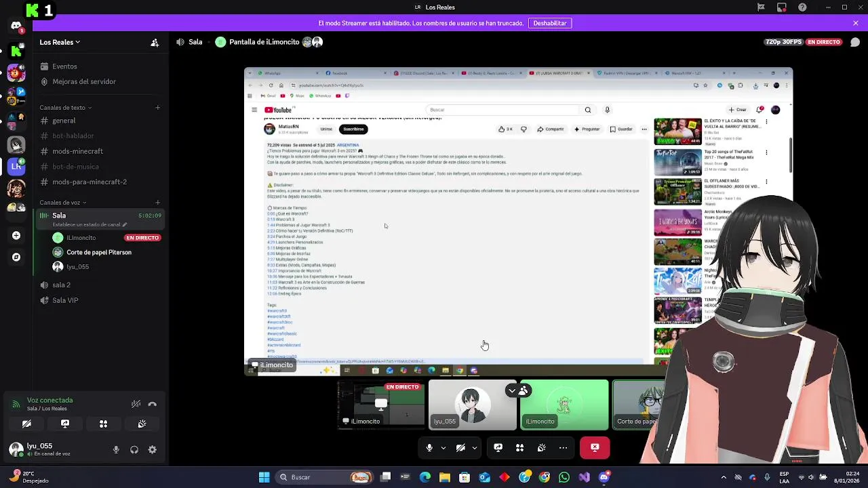Open the mods-minecraft channel
The image size is (868, 488).
[100, 151]
